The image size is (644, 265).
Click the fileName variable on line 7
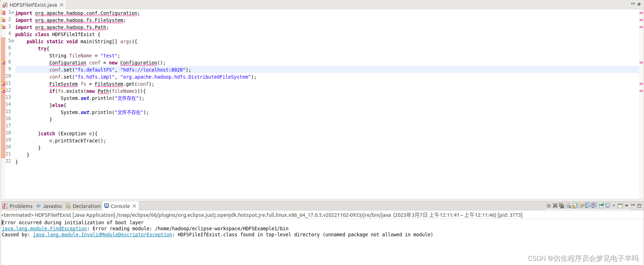click(x=81, y=56)
